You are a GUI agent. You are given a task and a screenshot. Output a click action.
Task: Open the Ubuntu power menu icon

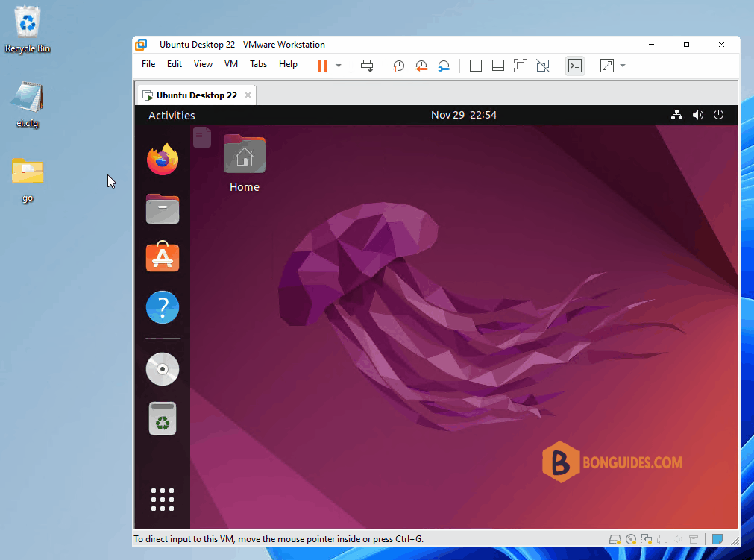pyautogui.click(x=718, y=115)
